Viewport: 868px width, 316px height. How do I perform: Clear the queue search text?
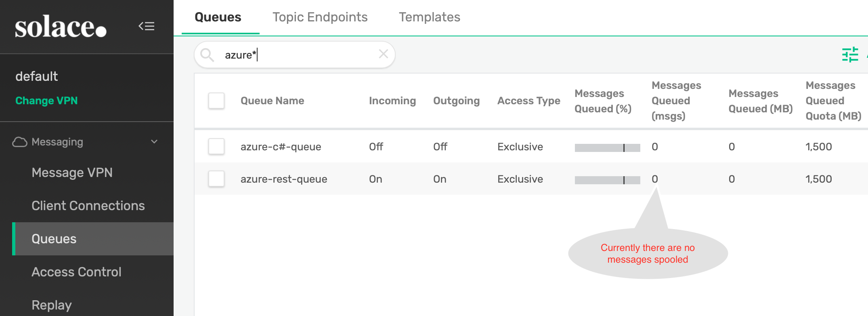pos(383,54)
